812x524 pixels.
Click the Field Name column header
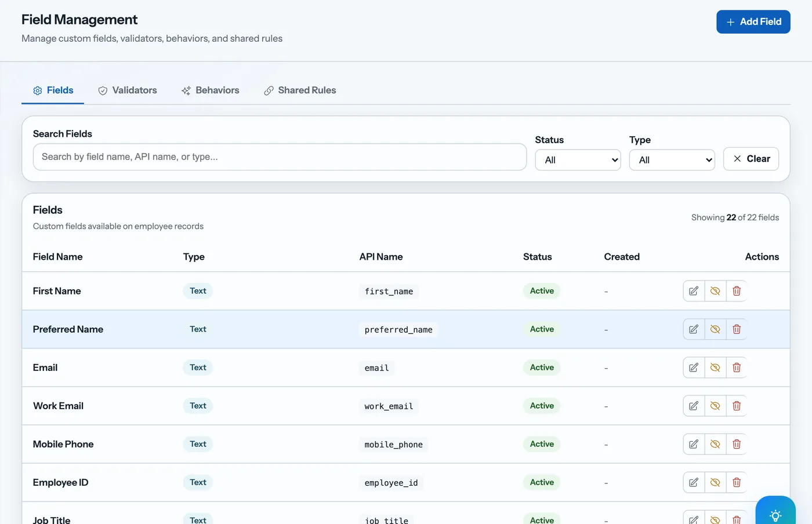tap(57, 257)
